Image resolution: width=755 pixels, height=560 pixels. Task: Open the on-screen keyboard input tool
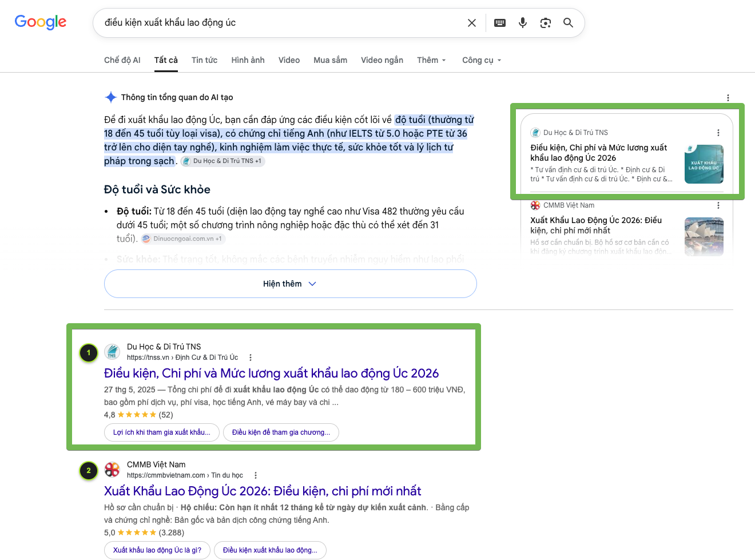click(x=500, y=23)
